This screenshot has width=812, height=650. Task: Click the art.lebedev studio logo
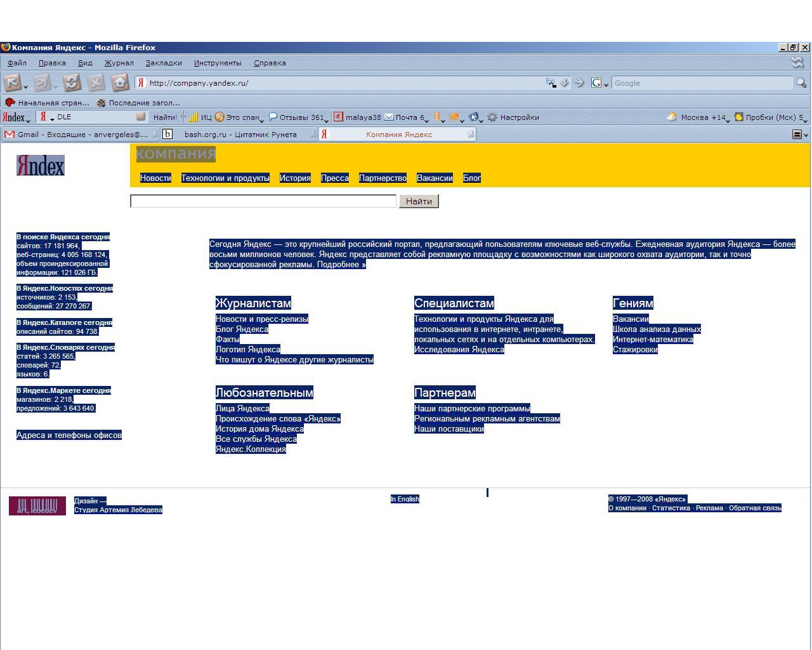click(37, 506)
